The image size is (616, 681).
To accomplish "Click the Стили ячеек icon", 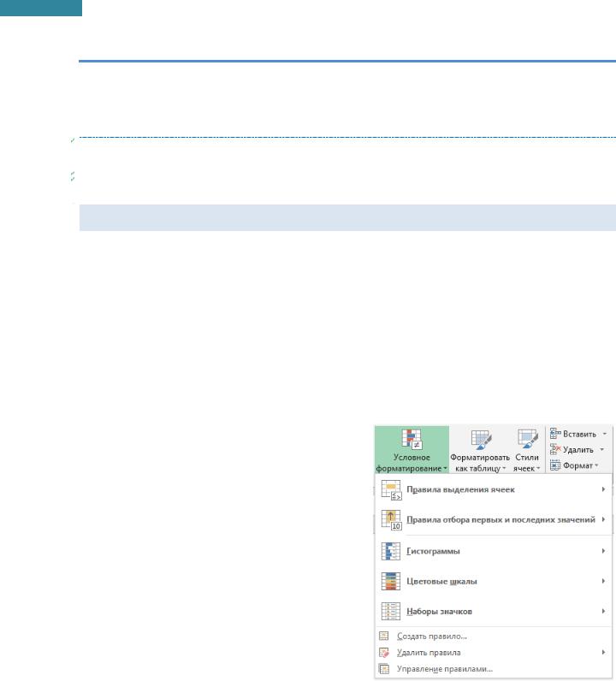I will click(x=528, y=440).
